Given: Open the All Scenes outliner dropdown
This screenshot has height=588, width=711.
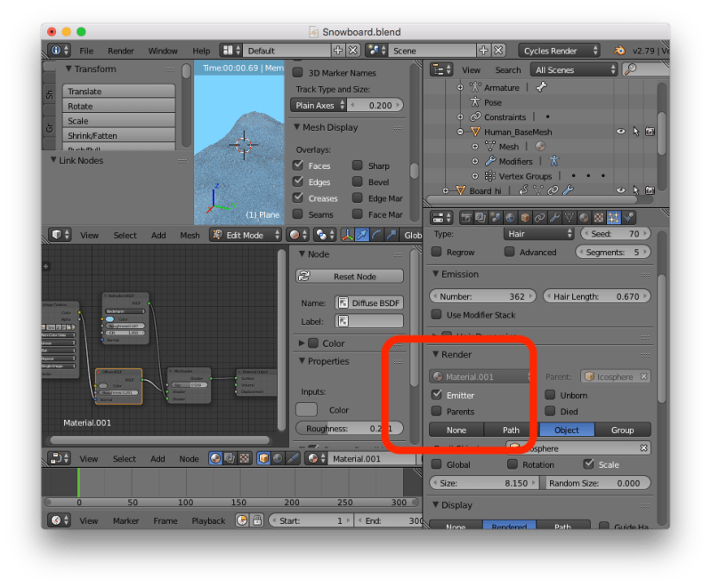Looking at the screenshot, I should (x=574, y=69).
